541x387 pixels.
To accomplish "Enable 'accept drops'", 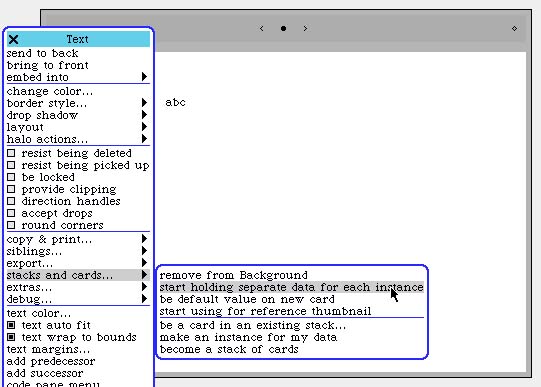I will tap(11, 213).
